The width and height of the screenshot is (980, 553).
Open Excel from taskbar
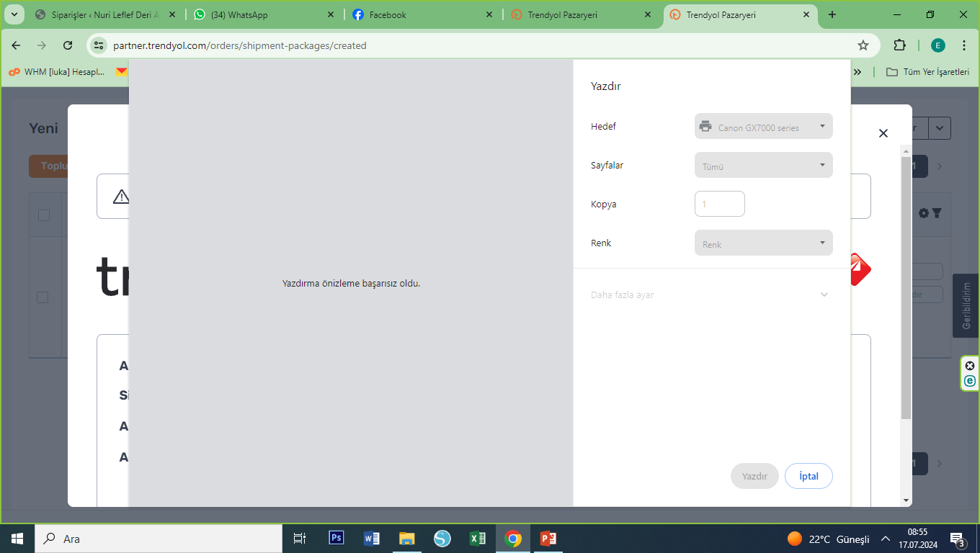click(x=478, y=539)
